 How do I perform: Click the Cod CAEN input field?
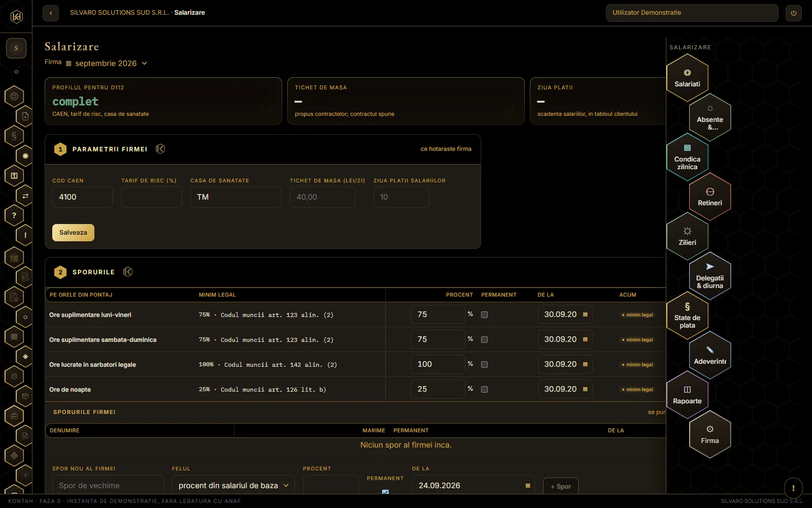(83, 197)
